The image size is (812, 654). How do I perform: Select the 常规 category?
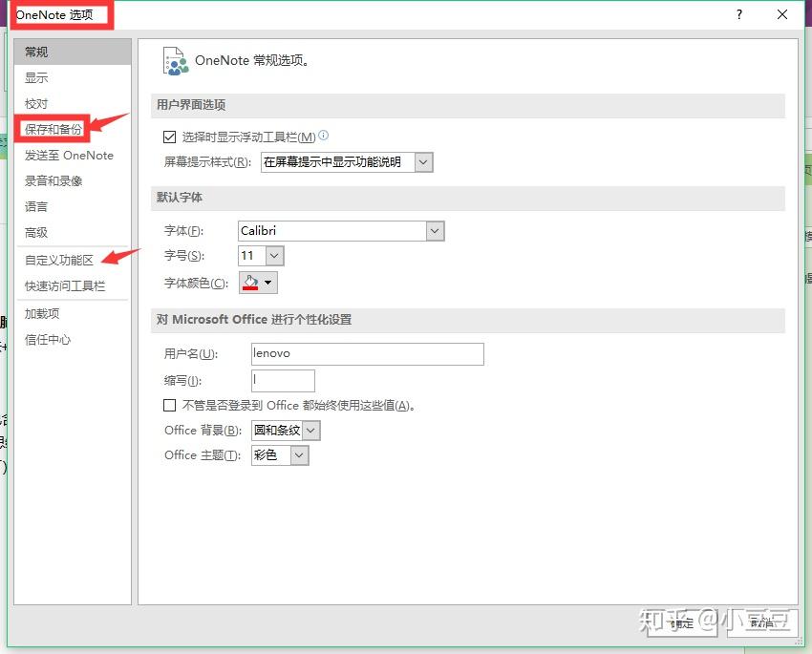point(73,52)
